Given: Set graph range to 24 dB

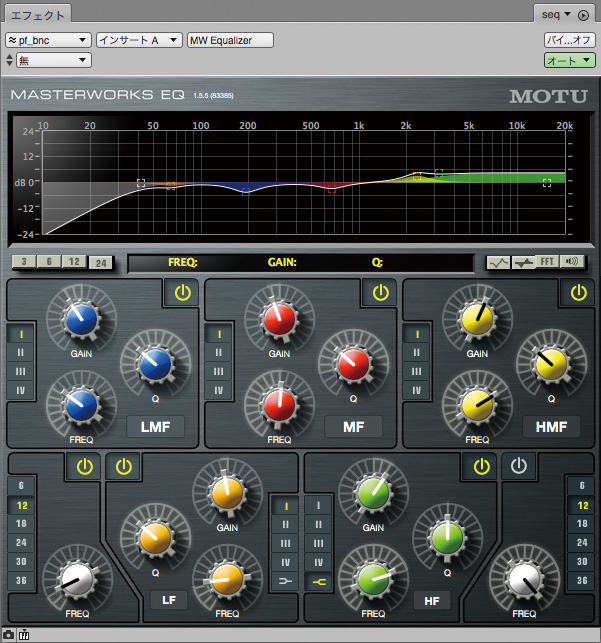Looking at the screenshot, I should pos(101,263).
